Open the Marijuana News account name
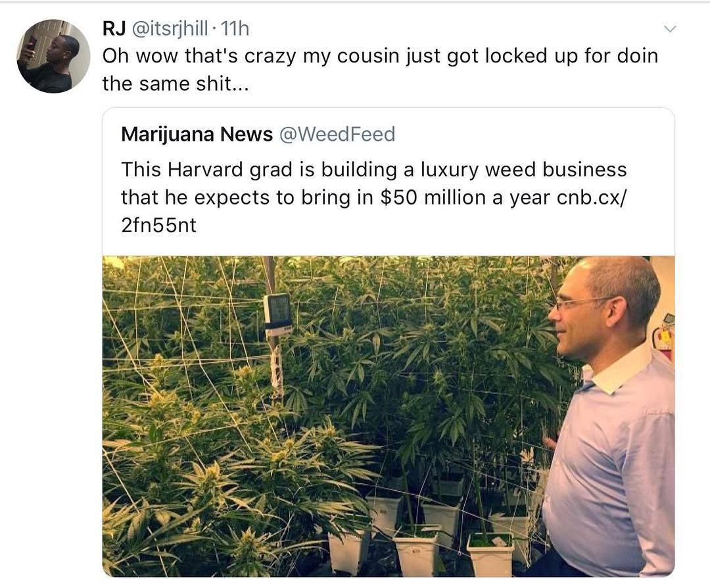The height and width of the screenshot is (588, 710). click(197, 134)
